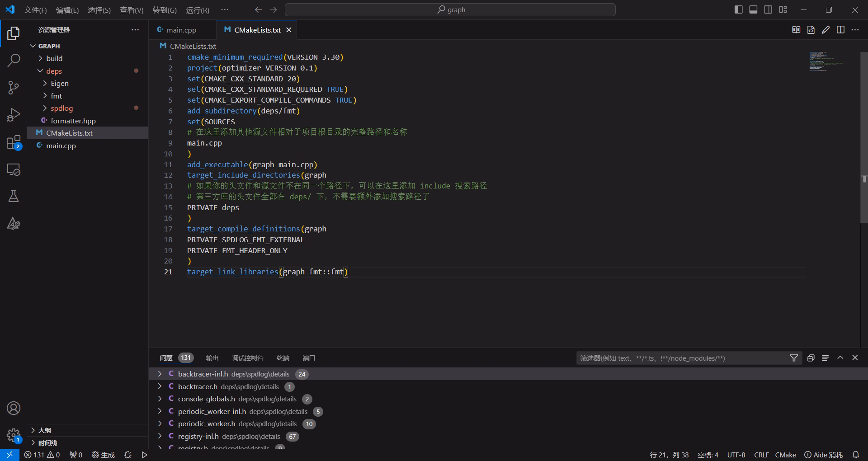
Task: Click the errors and warnings counter in status bar
Action: (42, 455)
